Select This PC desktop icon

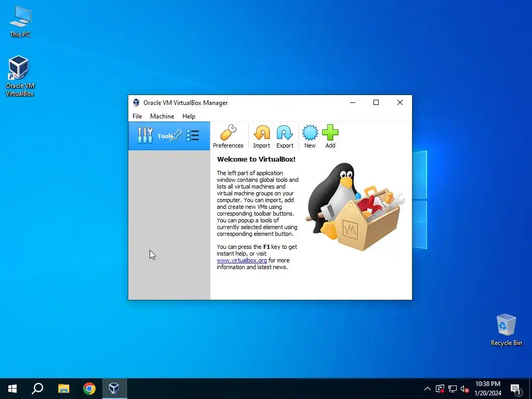click(x=20, y=21)
